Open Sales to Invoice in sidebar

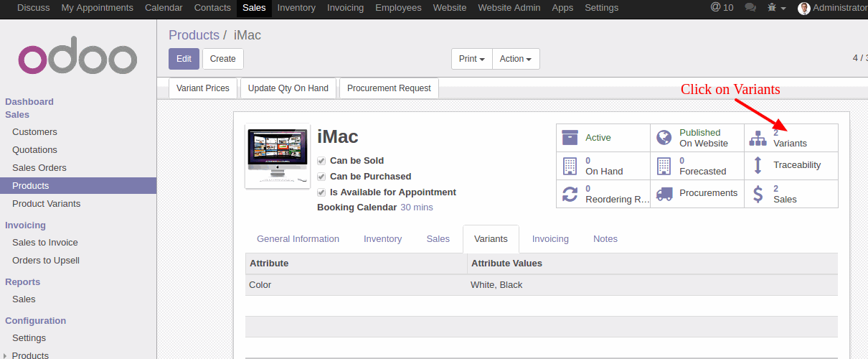(x=45, y=243)
